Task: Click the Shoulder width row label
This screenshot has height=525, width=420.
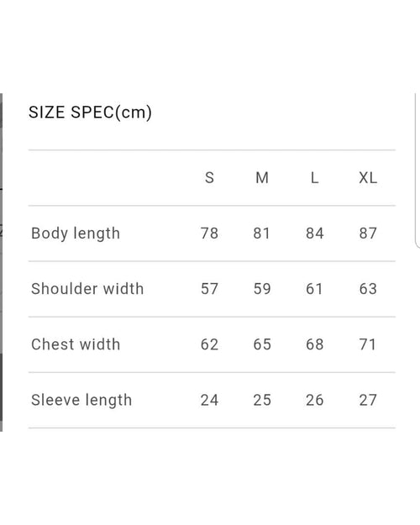Action: point(87,289)
